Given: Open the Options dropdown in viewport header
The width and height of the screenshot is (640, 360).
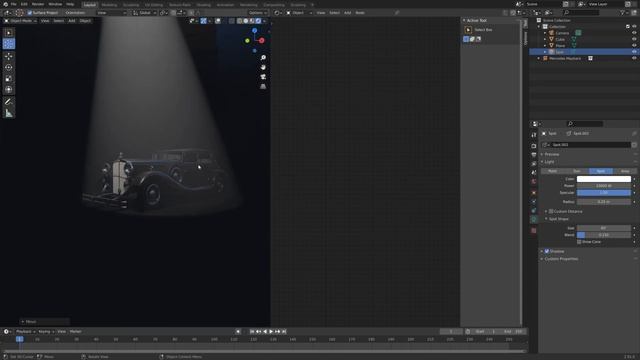Looking at the screenshot, I should pyautogui.click(x=258, y=13).
